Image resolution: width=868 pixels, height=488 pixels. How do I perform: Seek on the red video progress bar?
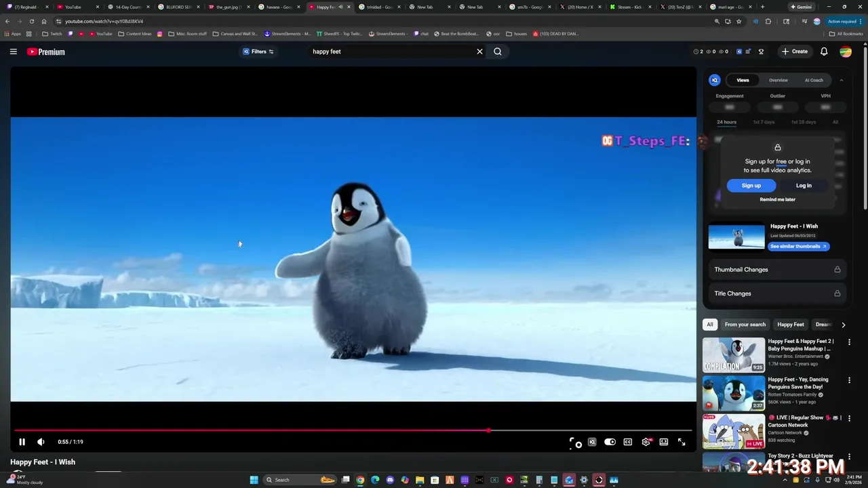point(353,430)
